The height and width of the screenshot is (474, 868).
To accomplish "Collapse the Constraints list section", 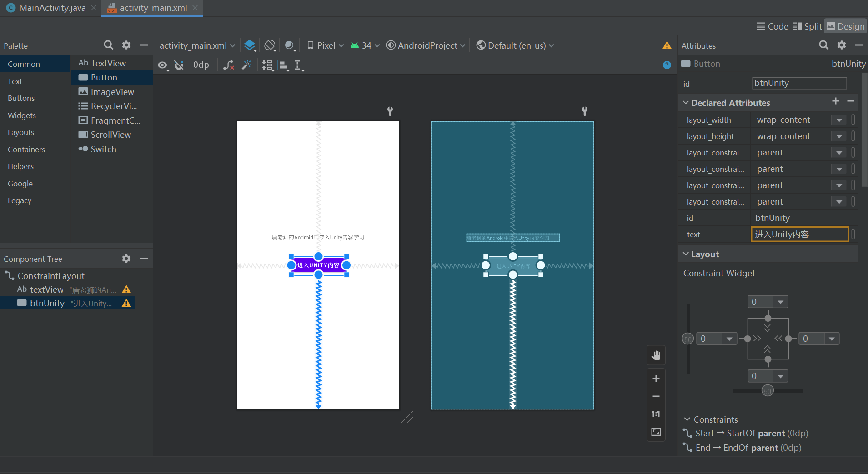I will (687, 419).
